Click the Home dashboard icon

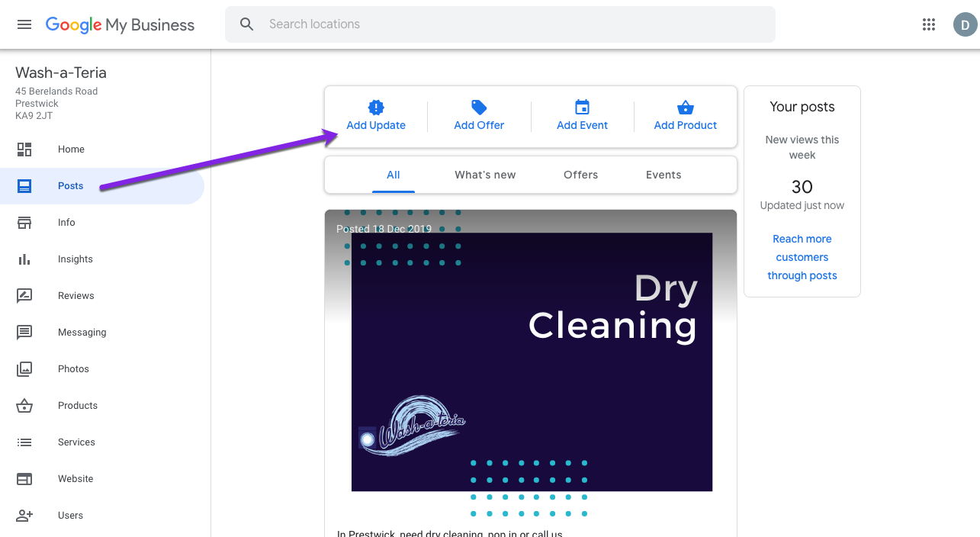pos(24,150)
